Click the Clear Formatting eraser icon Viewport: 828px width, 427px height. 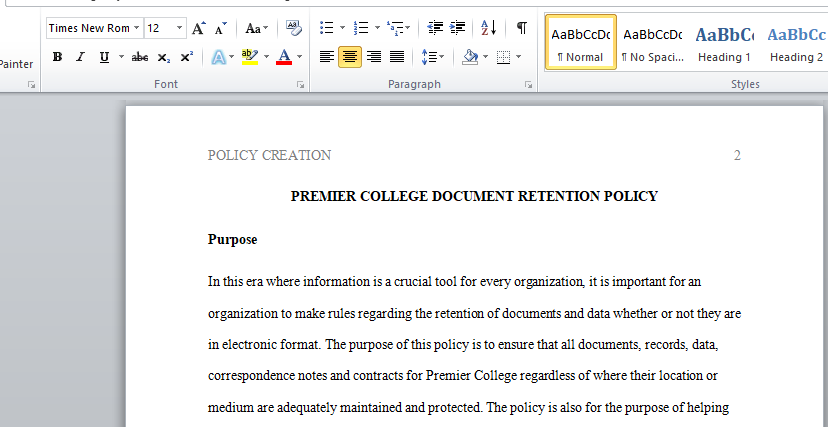coord(294,28)
